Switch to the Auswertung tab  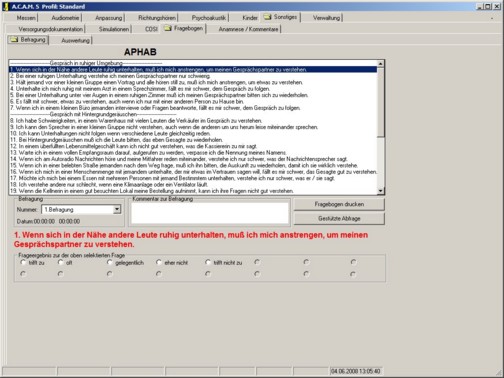coord(76,40)
